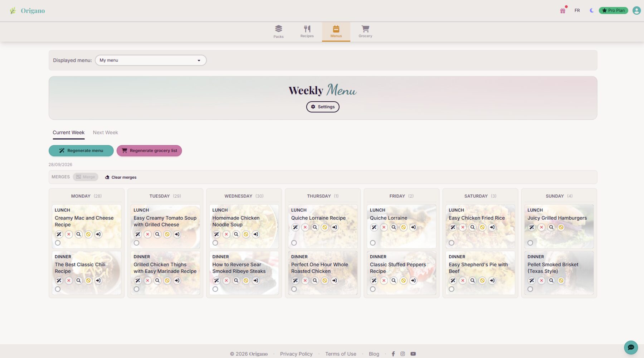Click magic wand on Juicy Grilled Hamburgers
Image resolution: width=644 pixels, height=358 pixels.
[532, 227]
